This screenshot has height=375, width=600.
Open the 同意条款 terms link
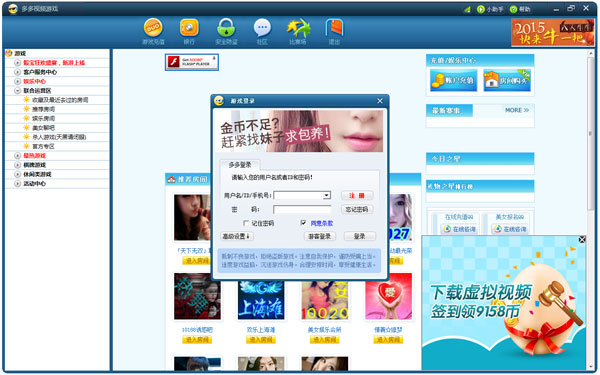[x=321, y=223]
